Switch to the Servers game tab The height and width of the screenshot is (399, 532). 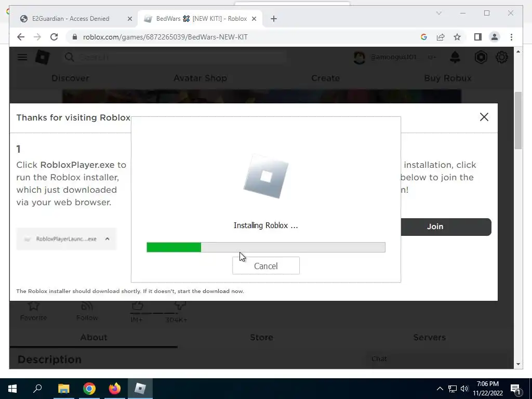(430, 337)
